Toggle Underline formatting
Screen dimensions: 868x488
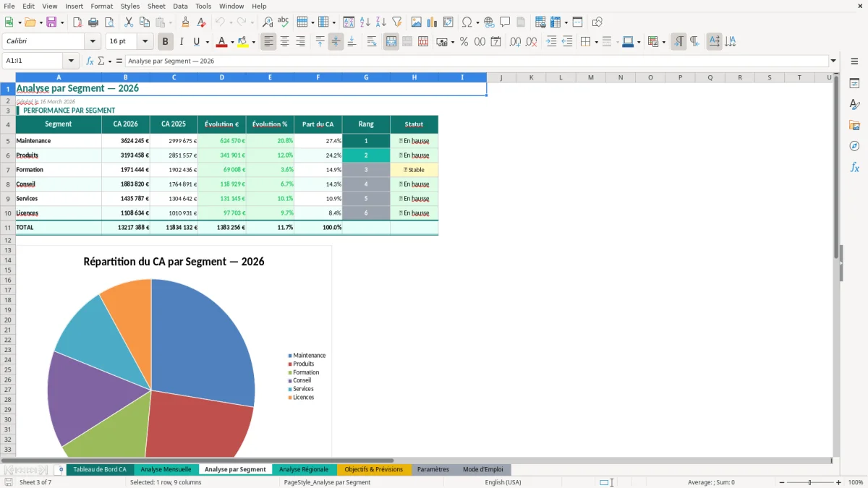tap(197, 42)
